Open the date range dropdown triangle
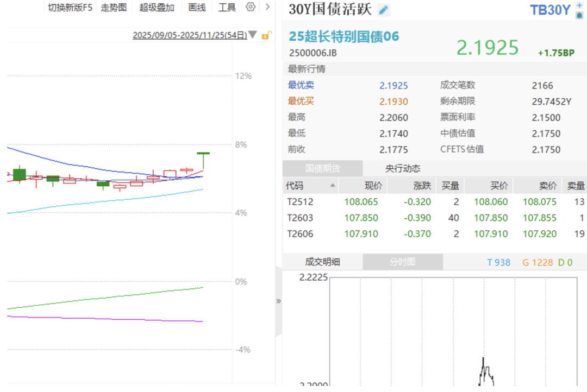This screenshot has height=392, width=587. pos(253,36)
